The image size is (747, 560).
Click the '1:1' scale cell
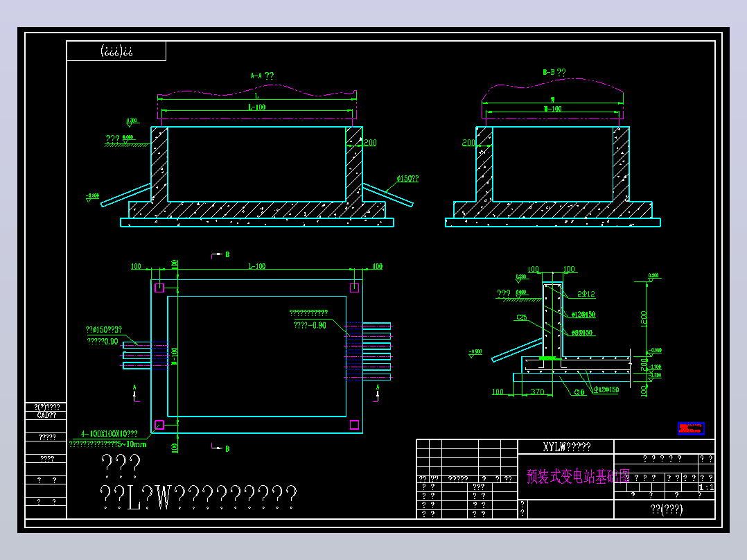click(707, 487)
